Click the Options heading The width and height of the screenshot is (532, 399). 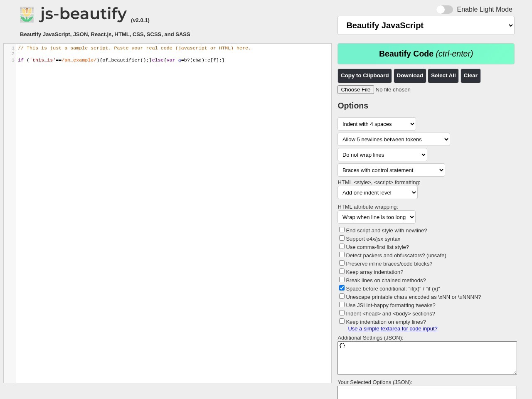coord(353,106)
